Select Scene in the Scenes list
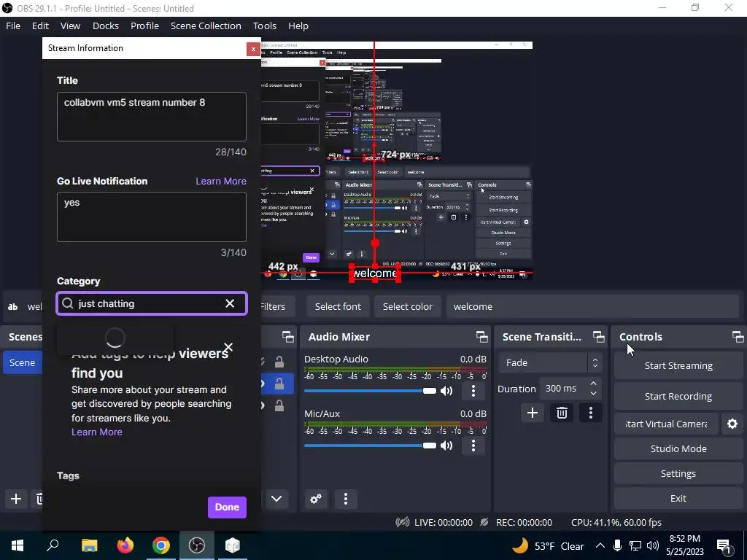The width and height of the screenshot is (747, 560). coord(23,363)
